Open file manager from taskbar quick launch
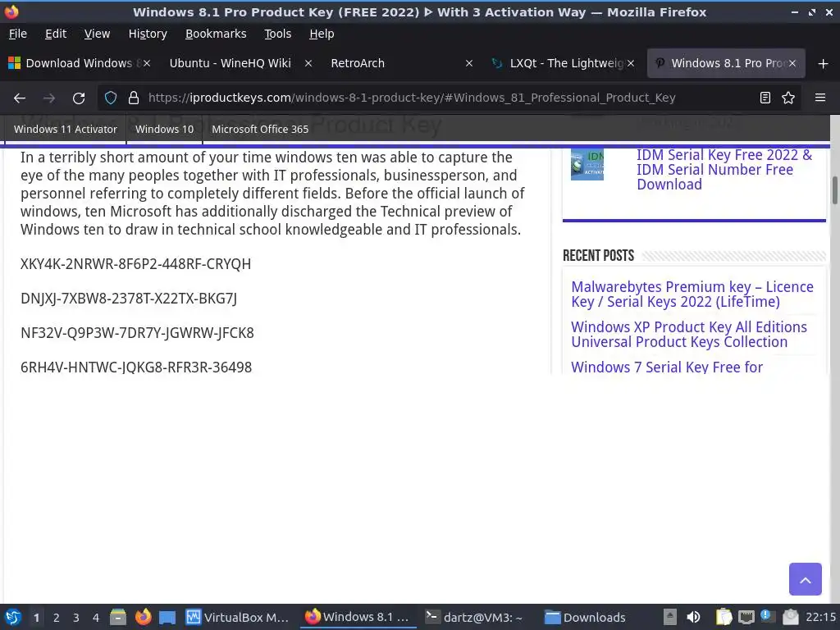This screenshot has height=630, width=840. (118, 617)
